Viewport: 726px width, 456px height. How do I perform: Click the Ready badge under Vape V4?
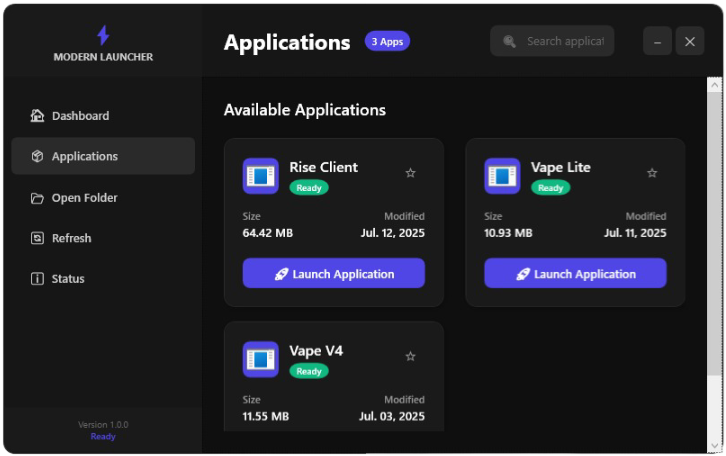click(x=309, y=371)
